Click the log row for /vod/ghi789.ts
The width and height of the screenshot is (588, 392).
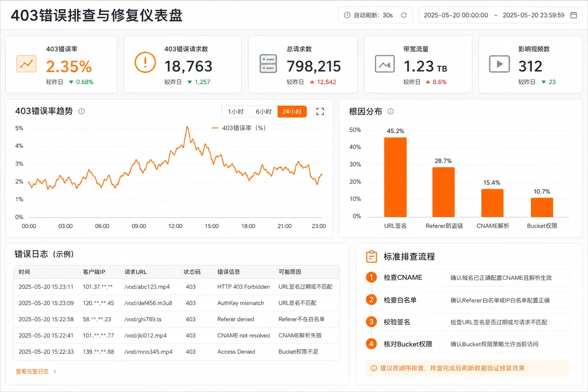click(176, 319)
